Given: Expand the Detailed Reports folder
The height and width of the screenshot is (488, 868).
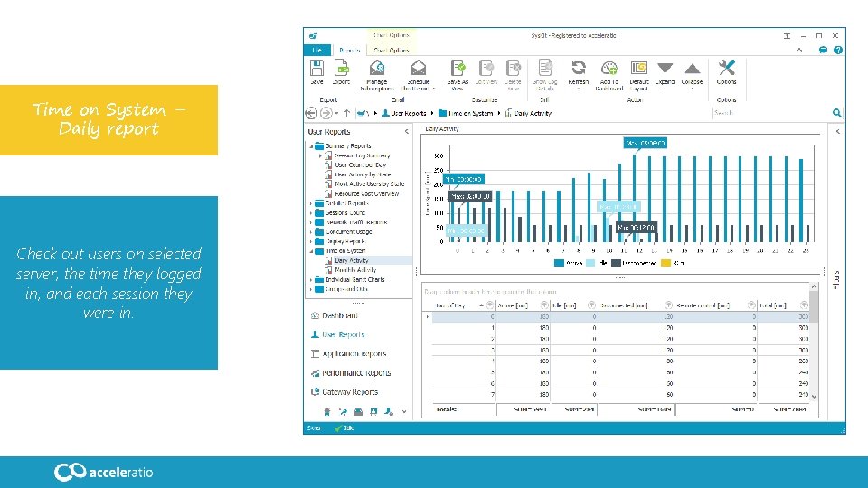Looking at the screenshot, I should tap(310, 203).
